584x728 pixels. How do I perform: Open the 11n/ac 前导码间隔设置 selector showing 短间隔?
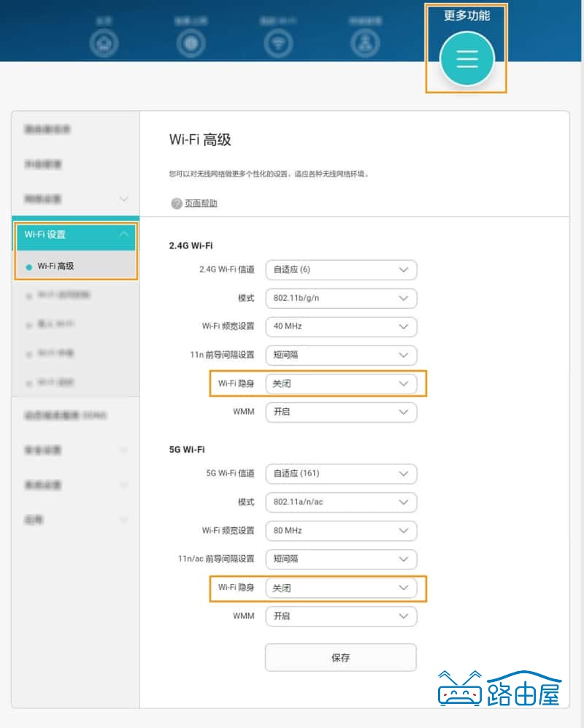click(341, 559)
